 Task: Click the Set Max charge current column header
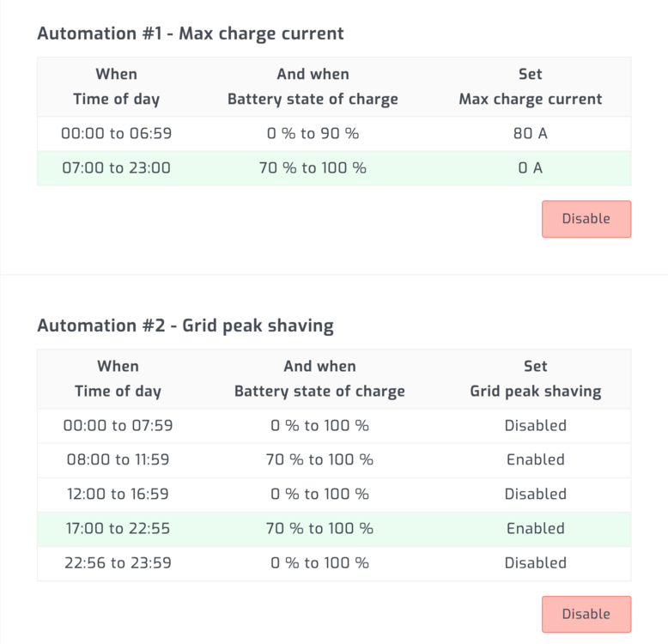pos(530,87)
